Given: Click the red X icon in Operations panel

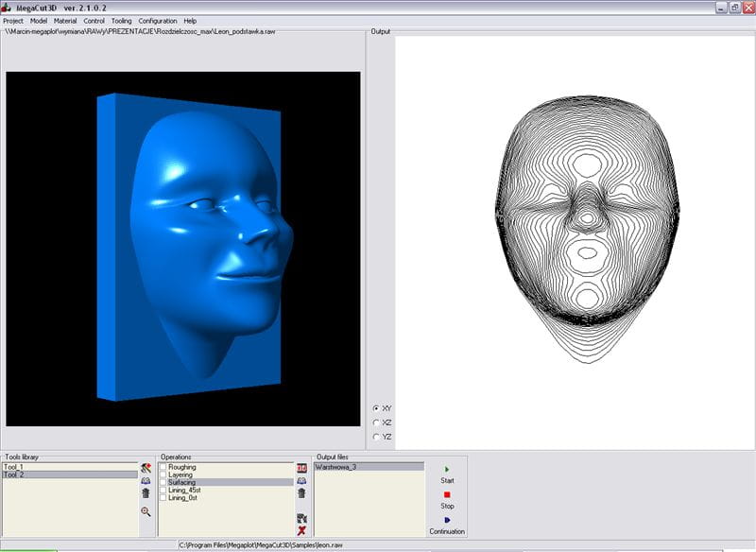Looking at the screenshot, I should pos(301,531).
